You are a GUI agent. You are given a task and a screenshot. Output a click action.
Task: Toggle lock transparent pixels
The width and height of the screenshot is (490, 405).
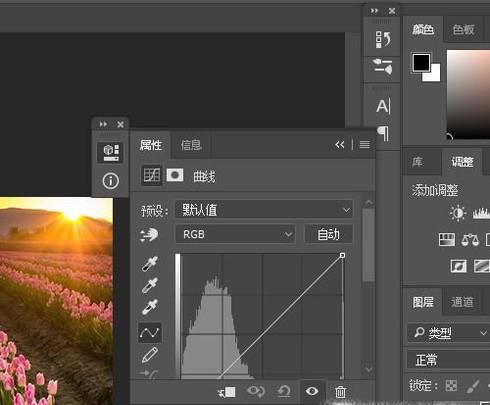[451, 386]
